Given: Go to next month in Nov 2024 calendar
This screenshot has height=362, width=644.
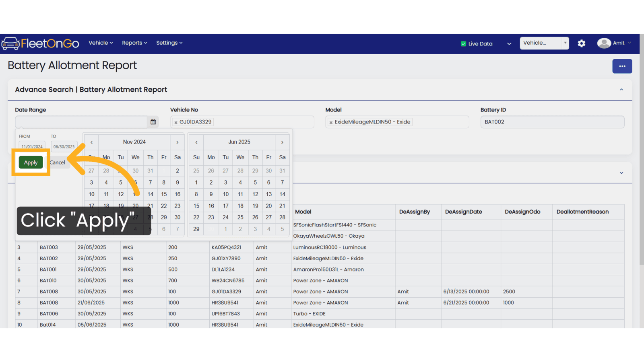Looking at the screenshot, I should click(x=177, y=142).
